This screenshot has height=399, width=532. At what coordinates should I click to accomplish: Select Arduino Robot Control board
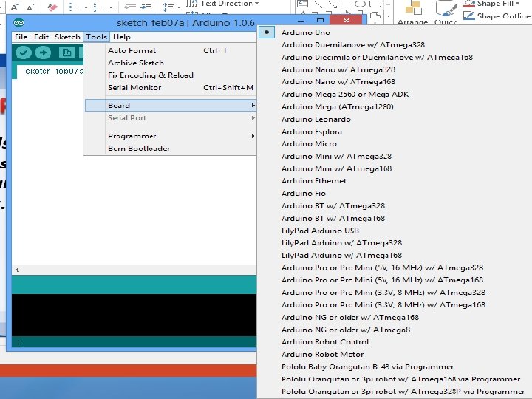click(324, 342)
